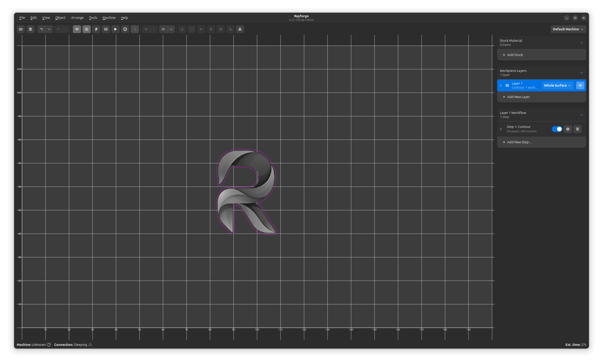Collapse the Stock Material section
The width and height of the screenshot is (603, 364).
point(582,42)
